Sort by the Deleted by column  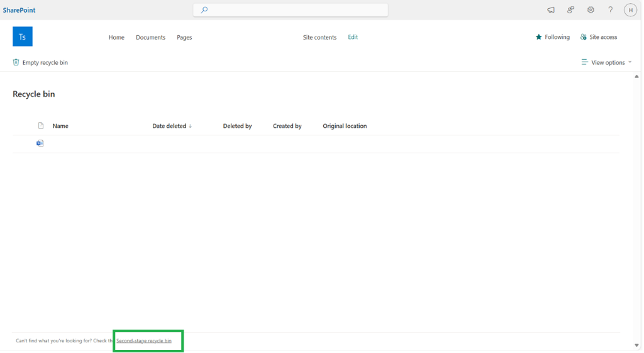[x=237, y=126]
